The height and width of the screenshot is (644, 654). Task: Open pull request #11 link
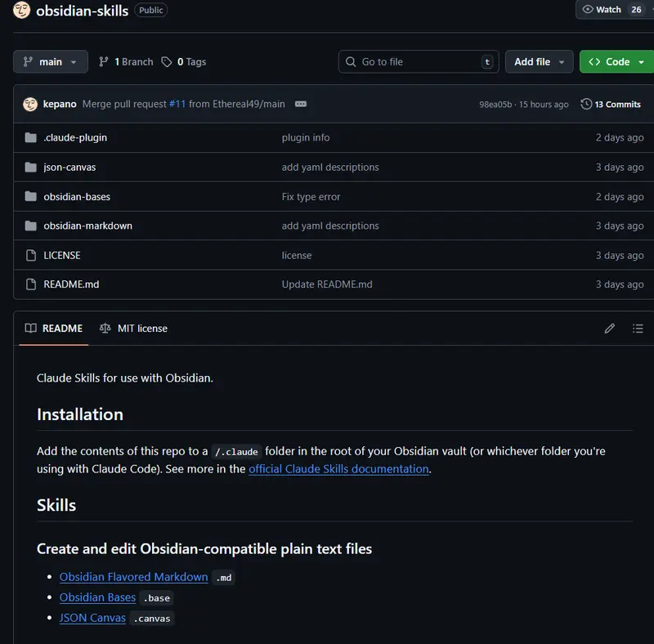click(177, 104)
